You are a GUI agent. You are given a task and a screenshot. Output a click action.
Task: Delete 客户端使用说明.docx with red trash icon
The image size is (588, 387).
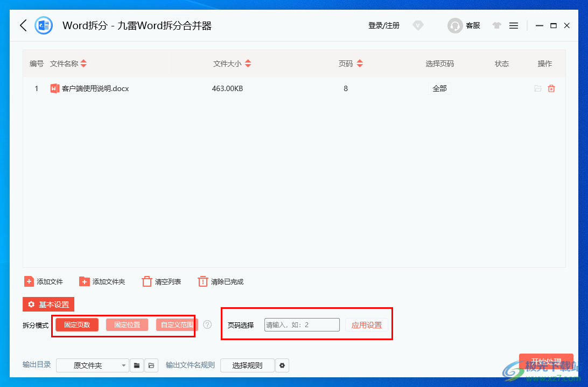click(x=551, y=88)
